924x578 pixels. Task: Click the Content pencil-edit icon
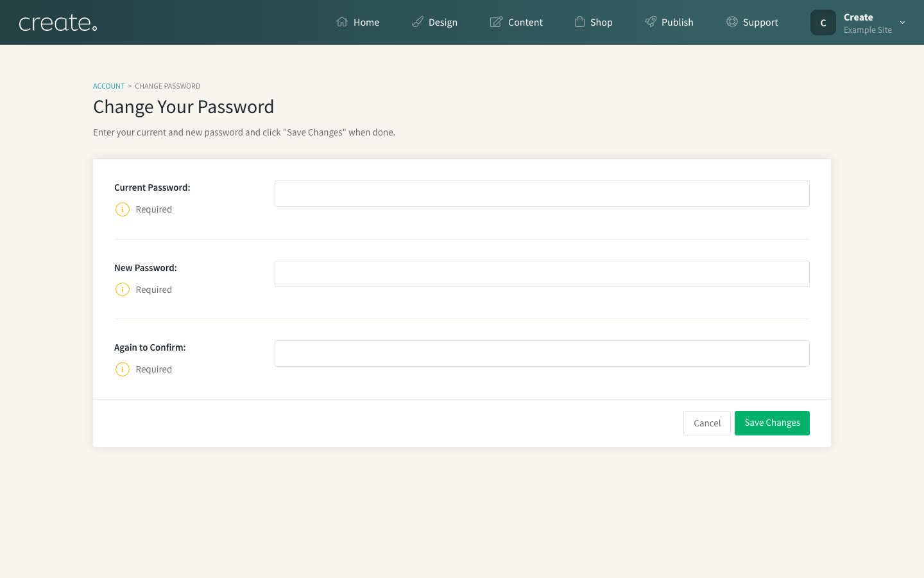[x=497, y=22]
